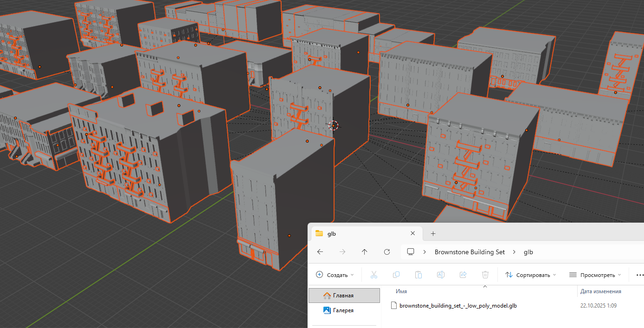The width and height of the screenshot is (644, 328).
Task: Click the PC monitor icon in address bar
Action: click(x=411, y=252)
